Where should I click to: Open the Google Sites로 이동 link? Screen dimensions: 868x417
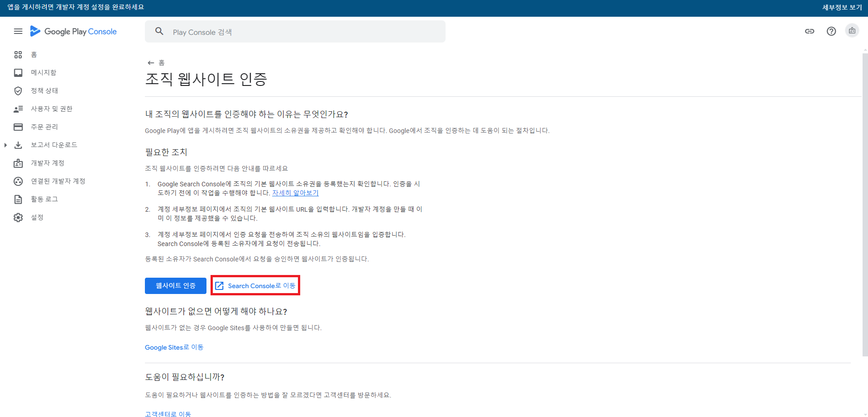pyautogui.click(x=174, y=347)
